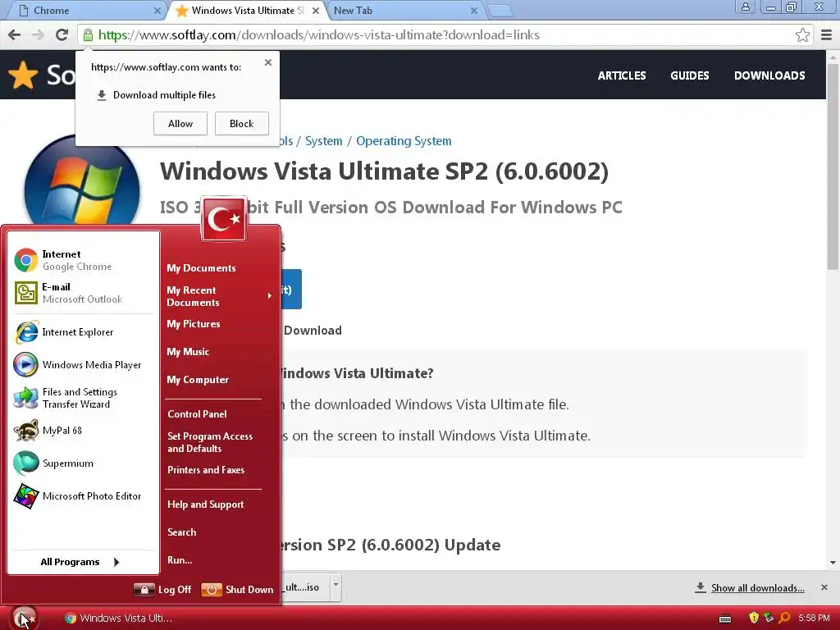Open My Pictures folder
This screenshot has width=840, height=630.
coord(194,323)
